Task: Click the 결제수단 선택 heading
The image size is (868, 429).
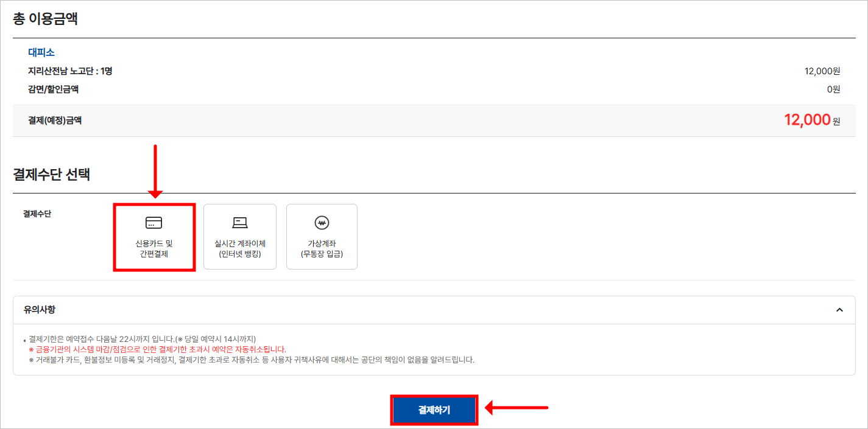Action: tap(52, 175)
